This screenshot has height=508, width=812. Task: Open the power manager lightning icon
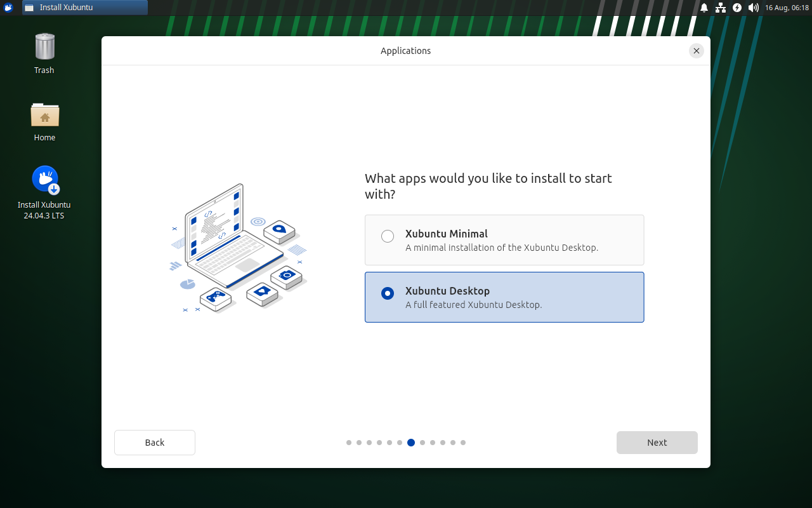(x=737, y=8)
